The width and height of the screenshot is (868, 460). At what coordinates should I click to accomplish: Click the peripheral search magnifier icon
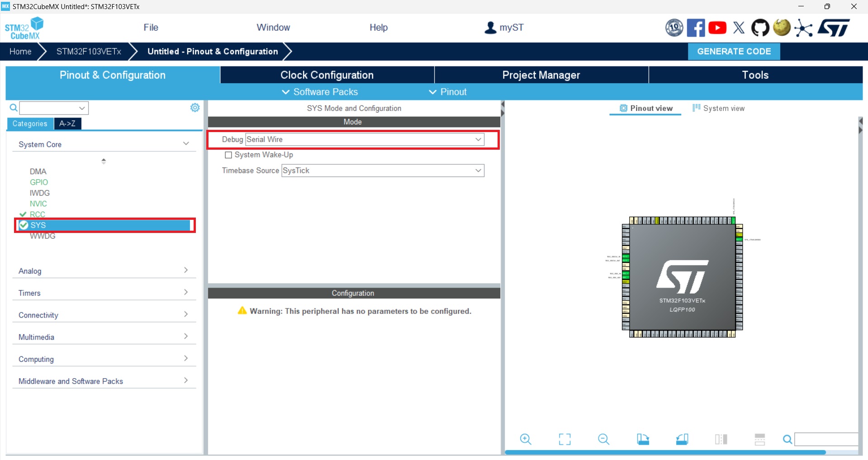(14, 108)
